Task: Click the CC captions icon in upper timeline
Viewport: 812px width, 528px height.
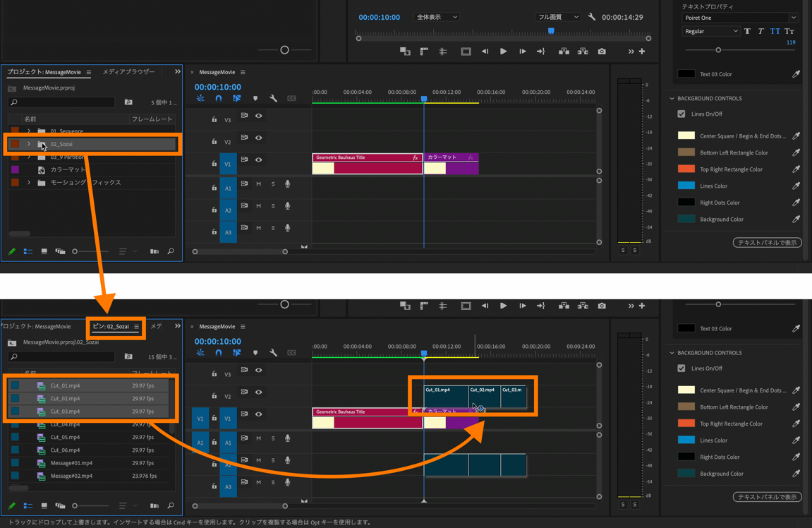Action: pyautogui.click(x=291, y=98)
